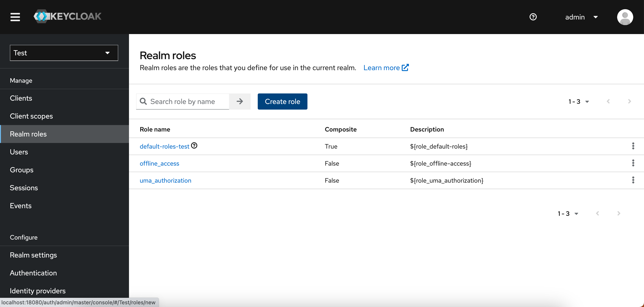Open the Learn more external link
The image size is (644, 307).
[x=386, y=67]
